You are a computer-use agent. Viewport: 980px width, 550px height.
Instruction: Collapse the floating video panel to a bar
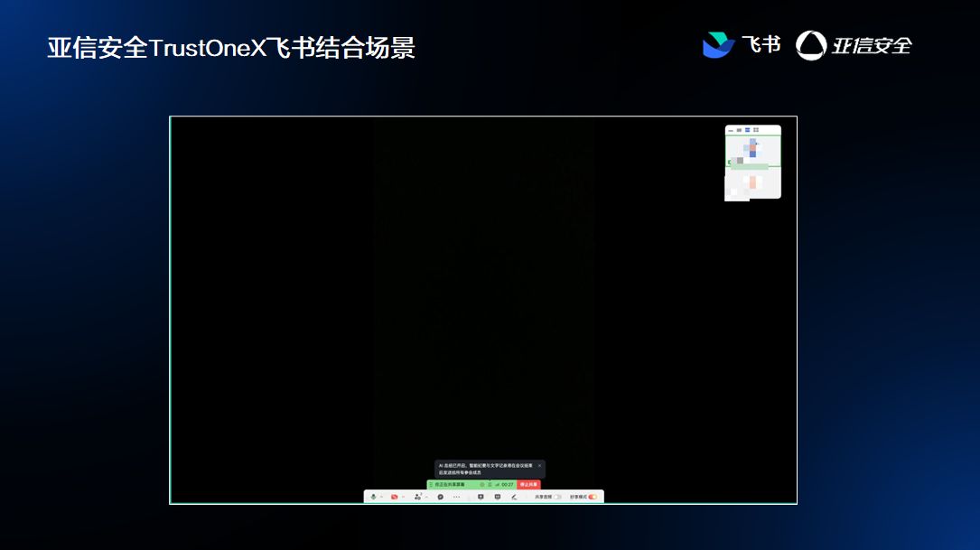tap(731, 131)
